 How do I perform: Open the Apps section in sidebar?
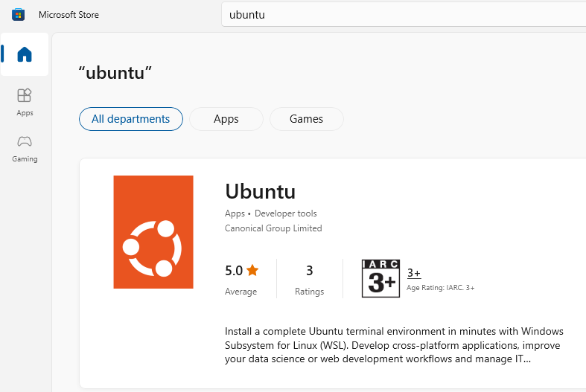[x=25, y=102]
